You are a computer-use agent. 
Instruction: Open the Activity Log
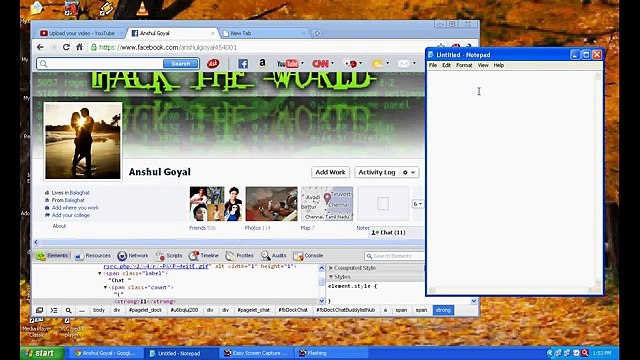coord(377,173)
